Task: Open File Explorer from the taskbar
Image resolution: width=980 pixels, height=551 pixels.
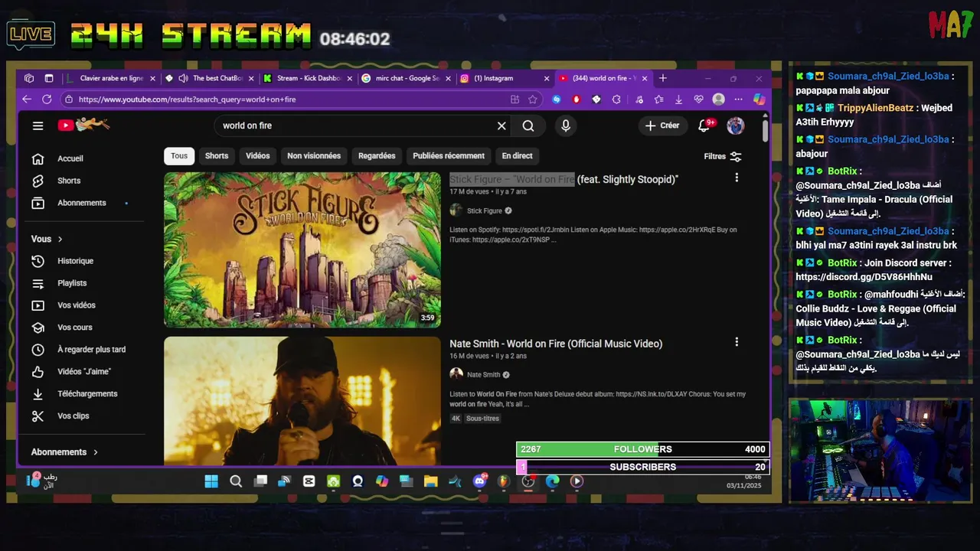Action: 431,481
